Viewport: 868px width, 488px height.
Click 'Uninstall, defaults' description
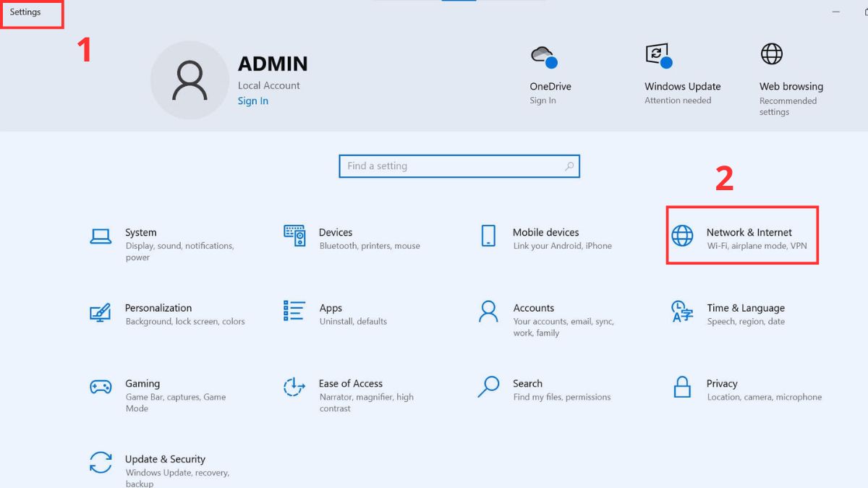tap(353, 322)
